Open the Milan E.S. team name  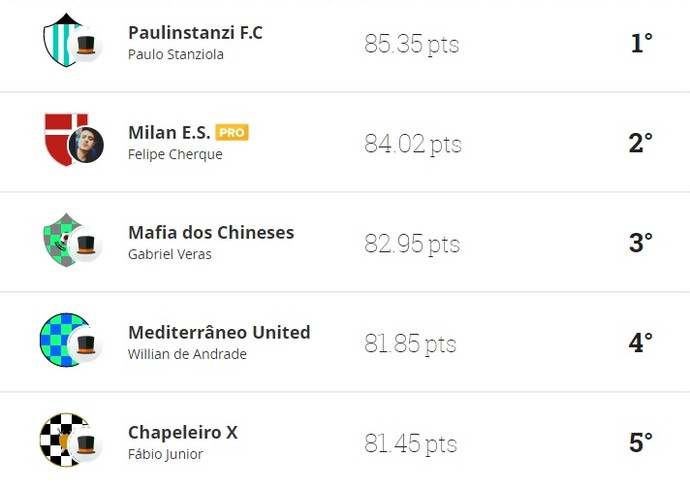pos(169,132)
